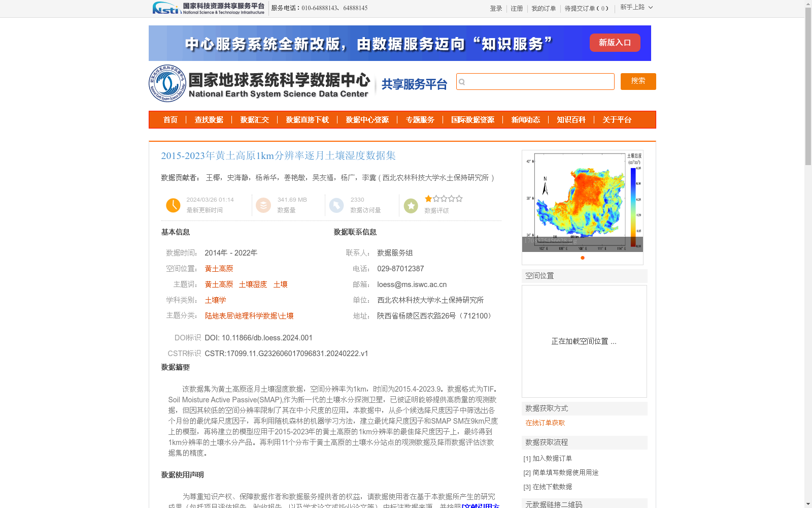Click the 黄土高原 spatial location link
Screen dimensions: 812x508
219,269
